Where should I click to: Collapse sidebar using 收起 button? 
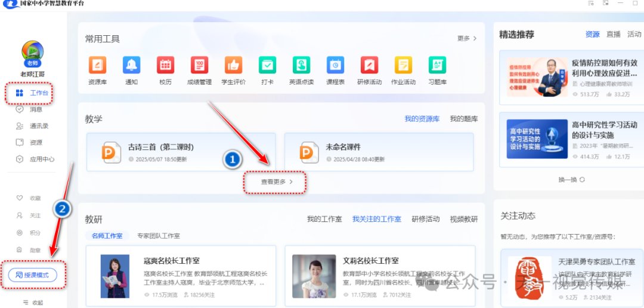(x=33, y=301)
